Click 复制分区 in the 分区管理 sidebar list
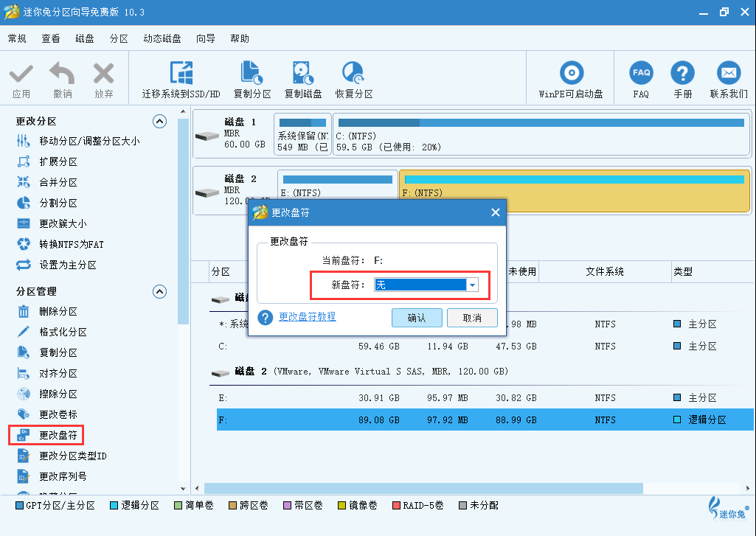756x536 pixels. pos(46,353)
